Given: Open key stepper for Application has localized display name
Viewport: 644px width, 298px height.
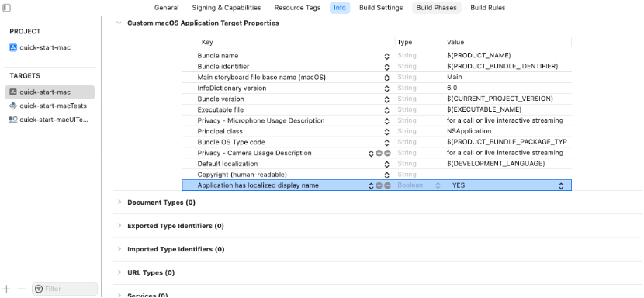Looking at the screenshot, I should click(x=371, y=185).
